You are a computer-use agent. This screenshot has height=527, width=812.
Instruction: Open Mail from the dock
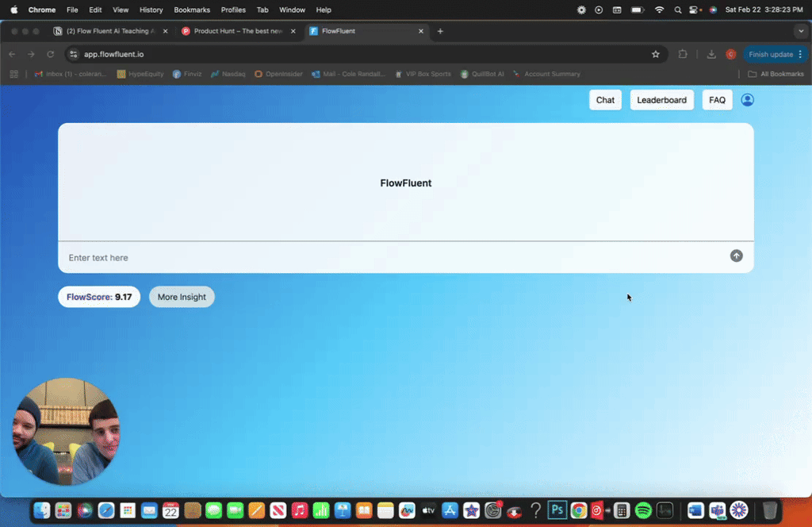(149, 511)
